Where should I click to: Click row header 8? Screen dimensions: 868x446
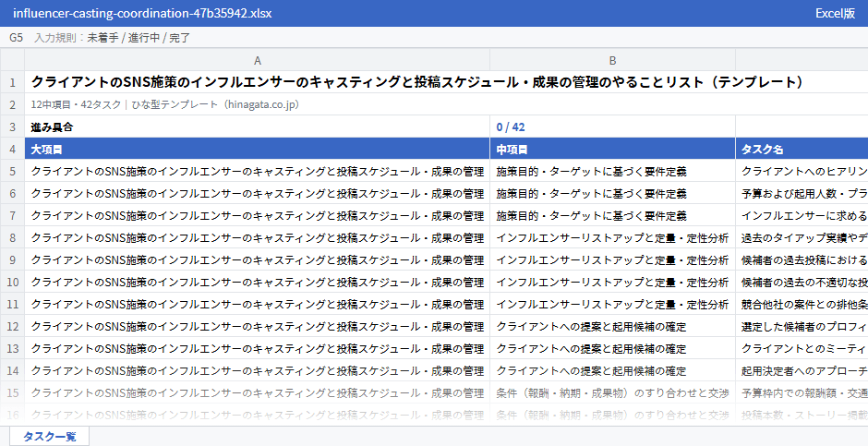[x=12, y=237]
